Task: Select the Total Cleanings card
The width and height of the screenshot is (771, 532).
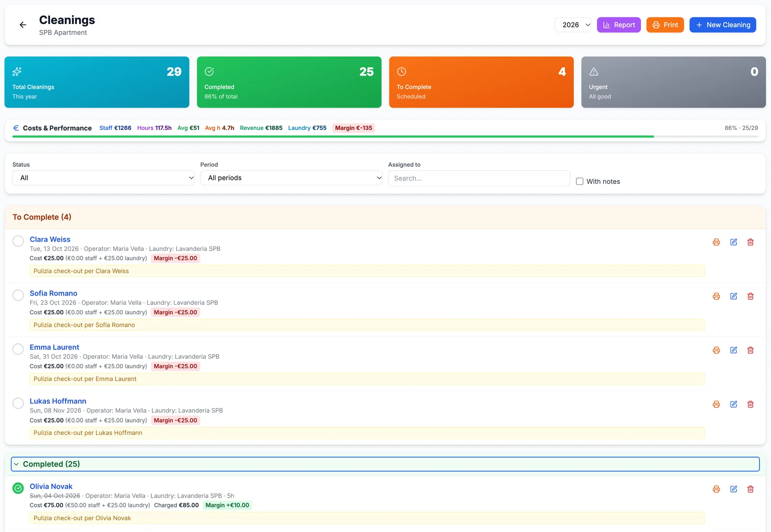Action: click(x=97, y=82)
